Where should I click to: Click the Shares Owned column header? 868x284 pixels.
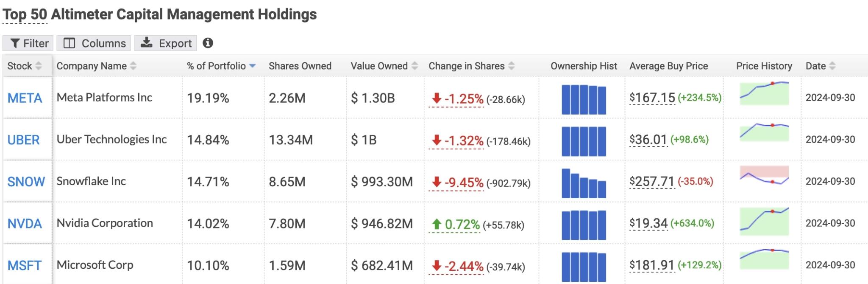[x=300, y=66]
